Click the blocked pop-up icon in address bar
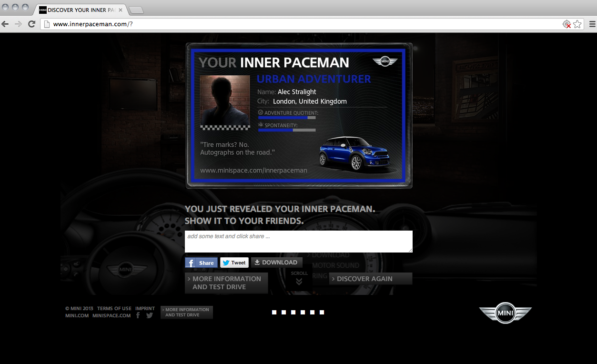The width and height of the screenshot is (597, 364). click(x=567, y=24)
